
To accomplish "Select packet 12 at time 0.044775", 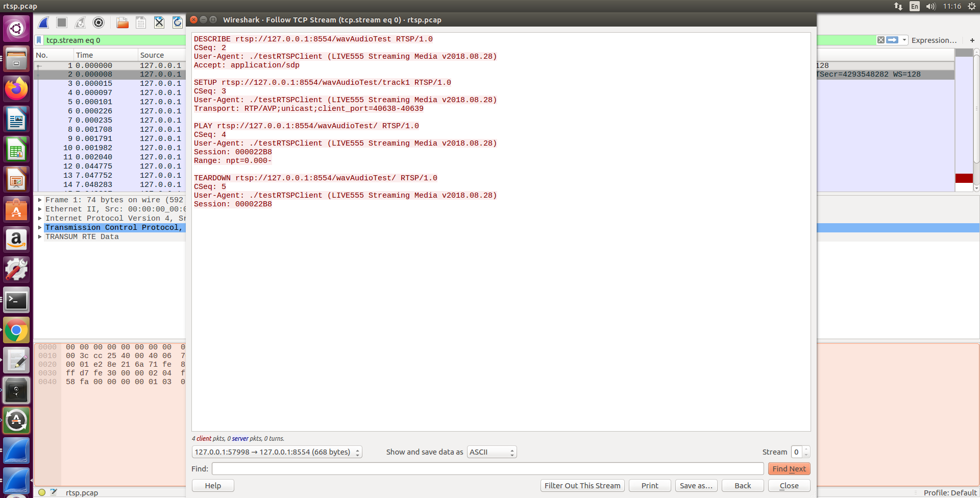I will point(110,166).
